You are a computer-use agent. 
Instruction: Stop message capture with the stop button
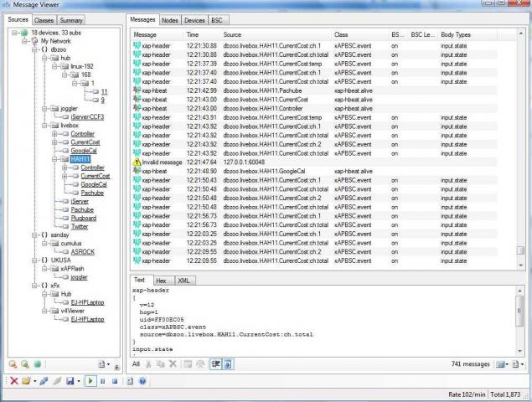coord(115,381)
